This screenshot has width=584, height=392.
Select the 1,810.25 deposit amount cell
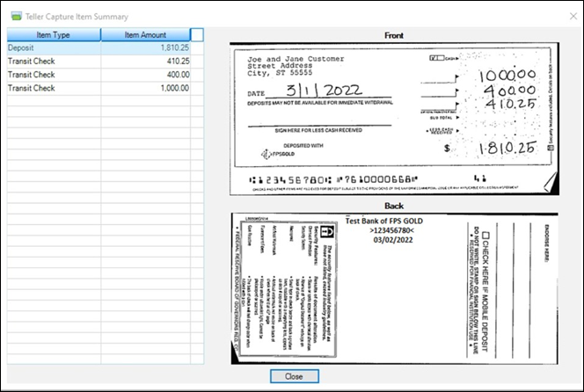point(145,47)
